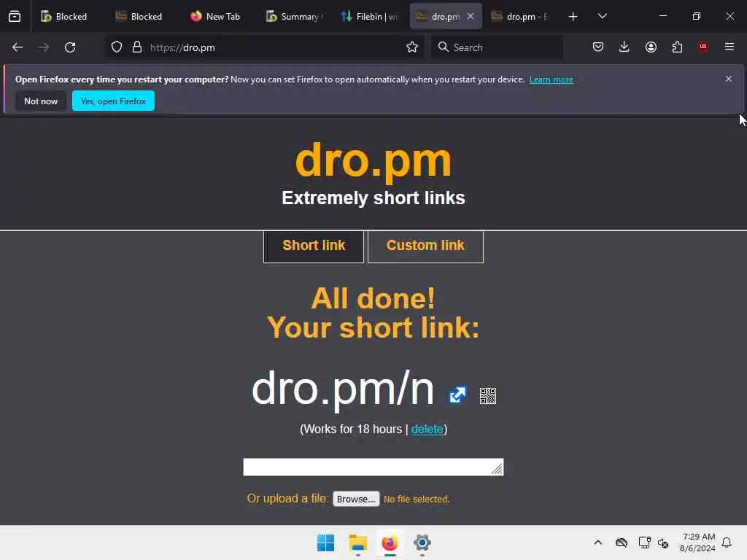
Task: Open the Firefox account icon
Action: pyautogui.click(x=651, y=47)
